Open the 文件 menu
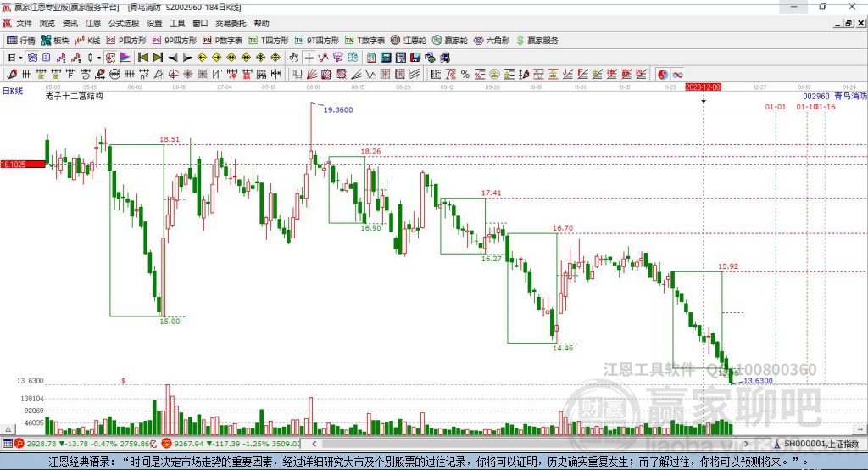 click(24, 23)
